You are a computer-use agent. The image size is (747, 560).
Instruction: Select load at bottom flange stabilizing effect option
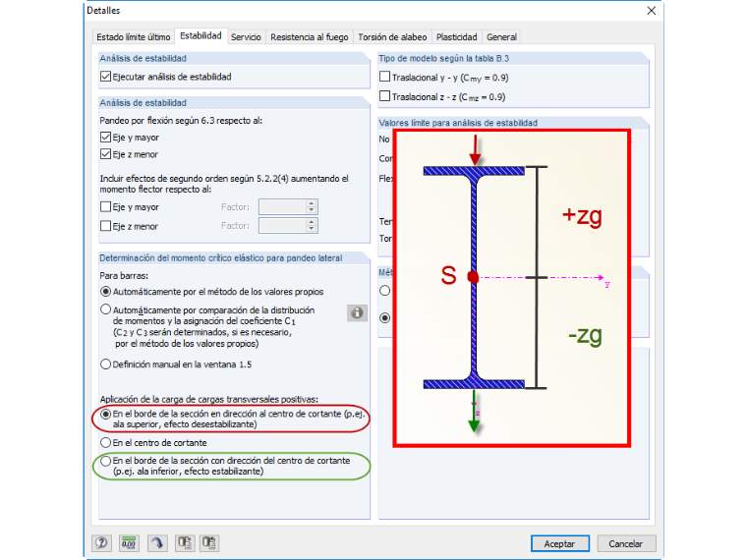[105, 461]
